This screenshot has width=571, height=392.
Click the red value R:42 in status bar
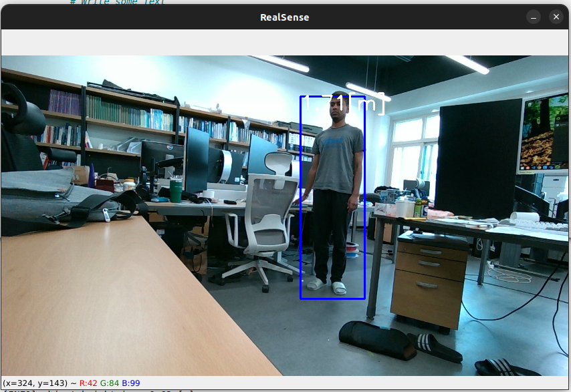(88, 383)
